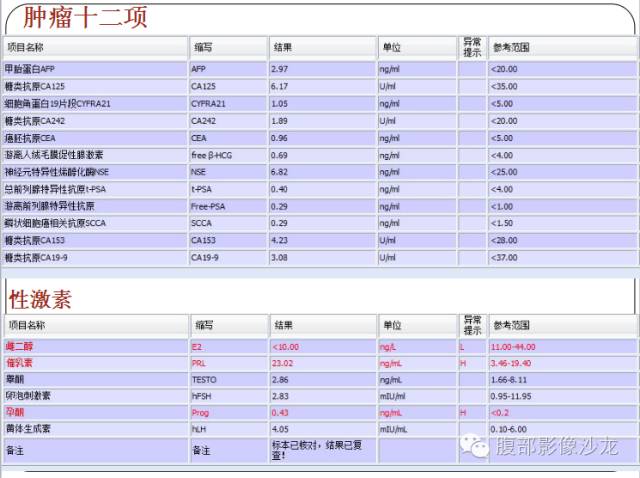Screen dimensions: 640x478
Task: Click the PRL reference range 3.46-19.40
Action: point(511,363)
